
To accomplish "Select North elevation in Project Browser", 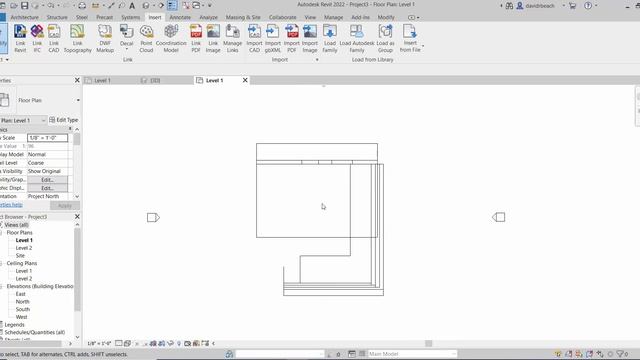I will click(22, 302).
